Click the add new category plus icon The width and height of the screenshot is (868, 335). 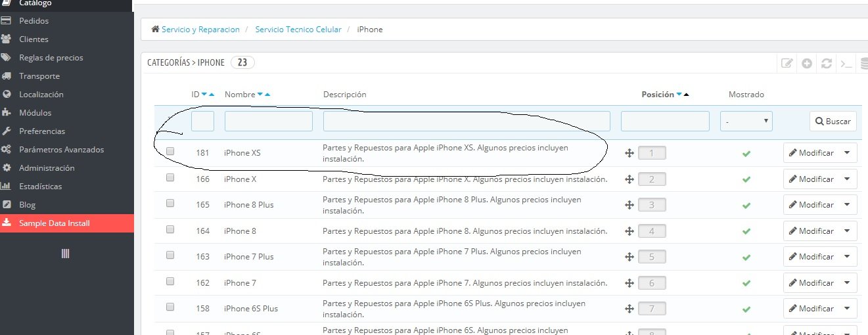807,64
